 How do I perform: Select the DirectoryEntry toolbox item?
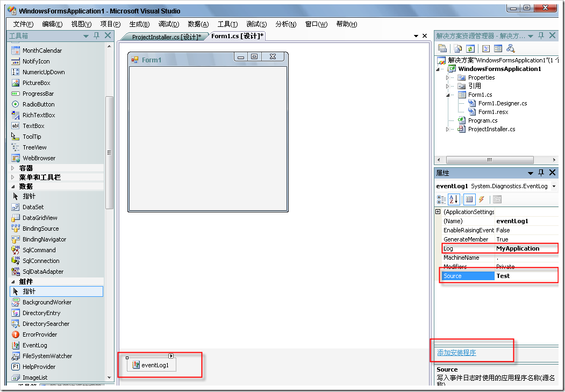pyautogui.click(x=41, y=313)
